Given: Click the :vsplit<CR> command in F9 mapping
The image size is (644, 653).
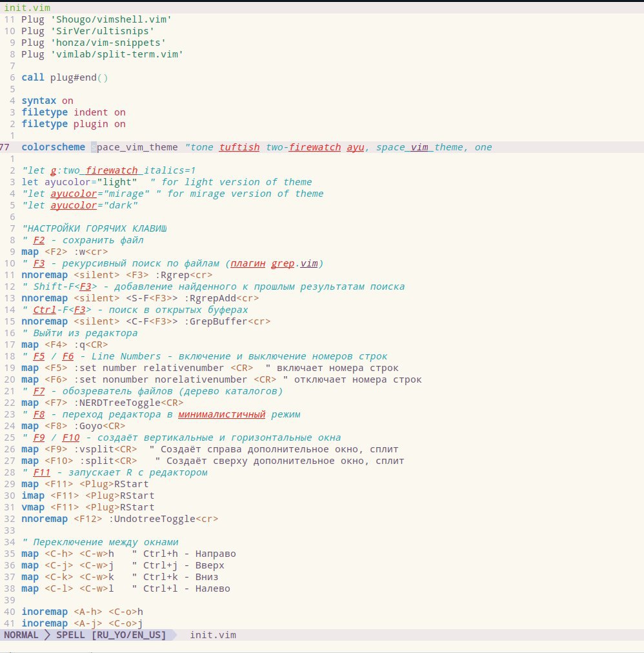Looking at the screenshot, I should pyautogui.click(x=105, y=449).
